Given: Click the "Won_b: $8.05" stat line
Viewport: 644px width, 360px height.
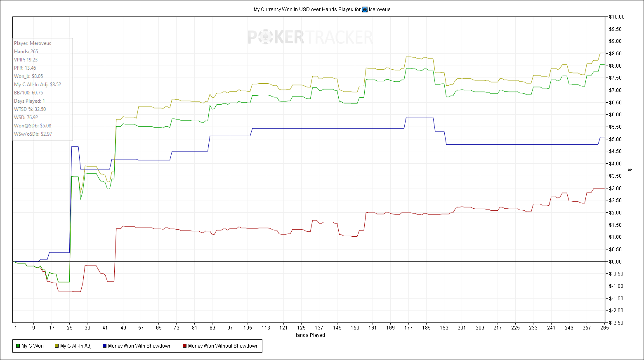Looking at the screenshot, I should pyautogui.click(x=28, y=76).
